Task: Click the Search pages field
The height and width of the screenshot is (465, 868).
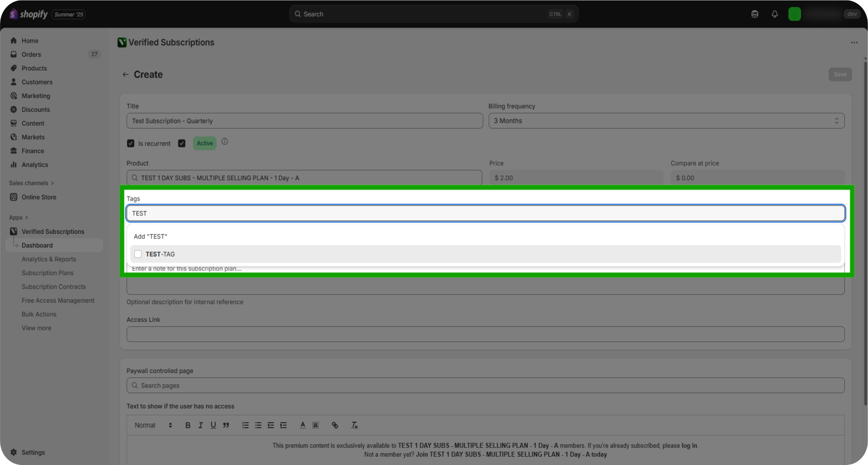Action: click(x=486, y=386)
